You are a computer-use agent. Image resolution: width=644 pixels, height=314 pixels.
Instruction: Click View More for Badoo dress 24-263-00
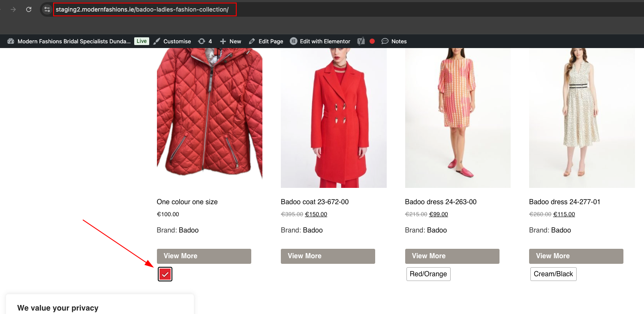[452, 256]
